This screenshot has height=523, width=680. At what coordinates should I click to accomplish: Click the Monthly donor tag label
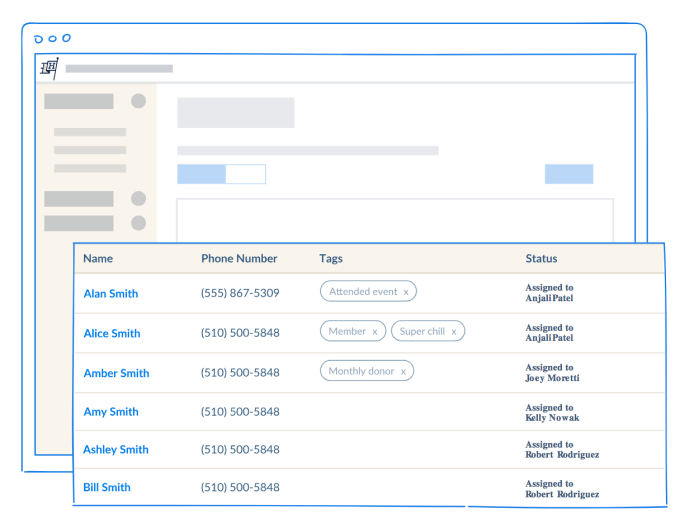coord(361,371)
